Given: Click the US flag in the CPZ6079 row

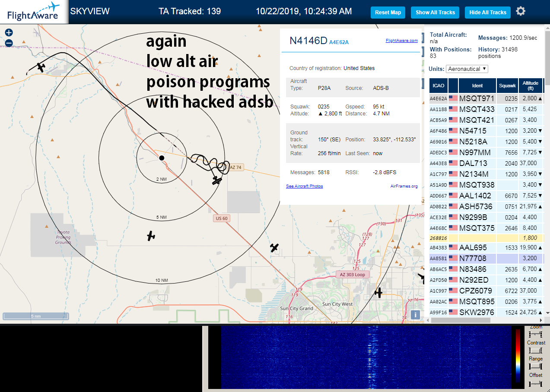Looking at the screenshot, I should 453,291.
